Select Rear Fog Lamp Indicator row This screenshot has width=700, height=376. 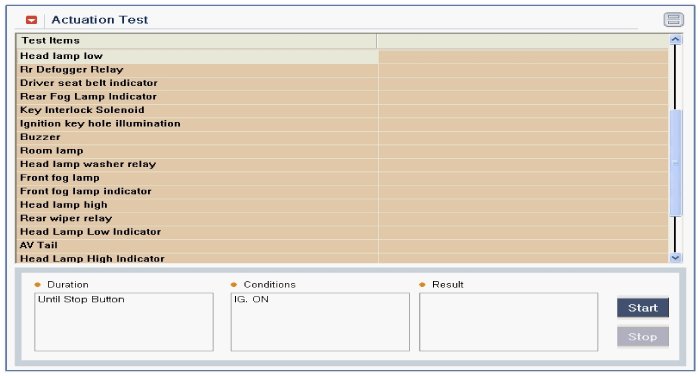(x=342, y=96)
